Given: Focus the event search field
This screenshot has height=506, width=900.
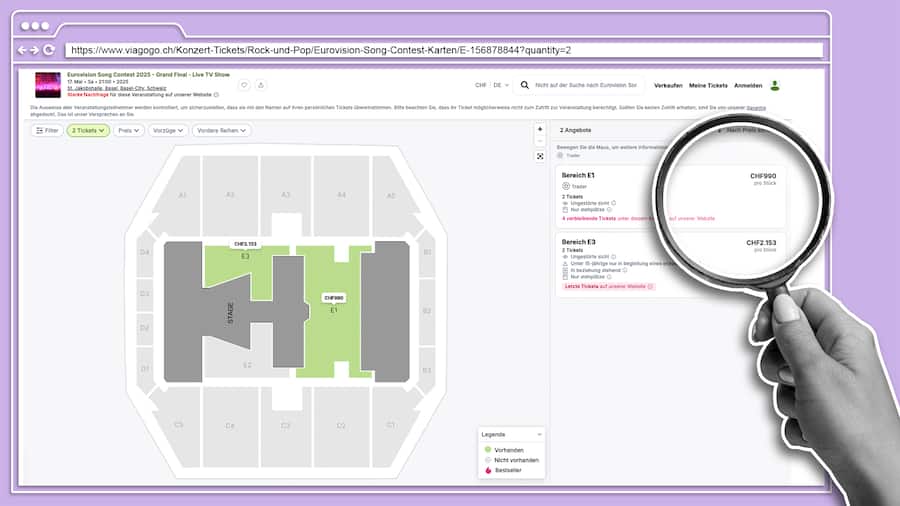Looking at the screenshot, I should tap(585, 85).
